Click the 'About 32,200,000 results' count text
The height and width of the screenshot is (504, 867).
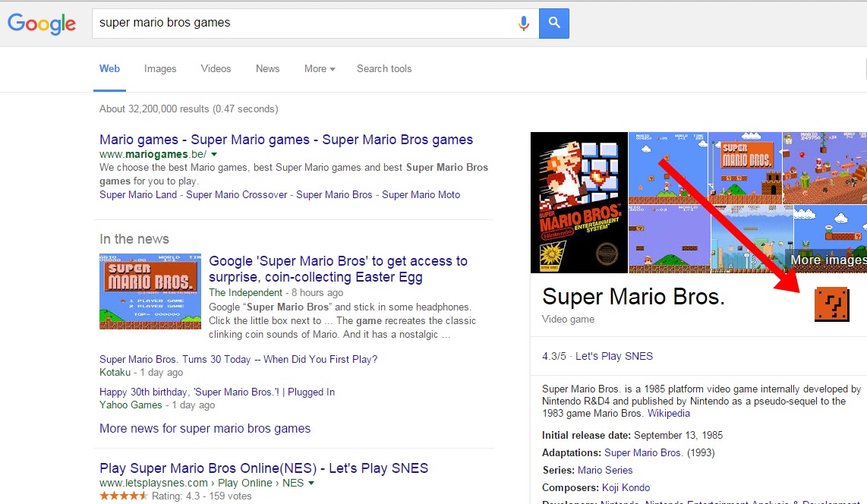pyautogui.click(x=188, y=109)
